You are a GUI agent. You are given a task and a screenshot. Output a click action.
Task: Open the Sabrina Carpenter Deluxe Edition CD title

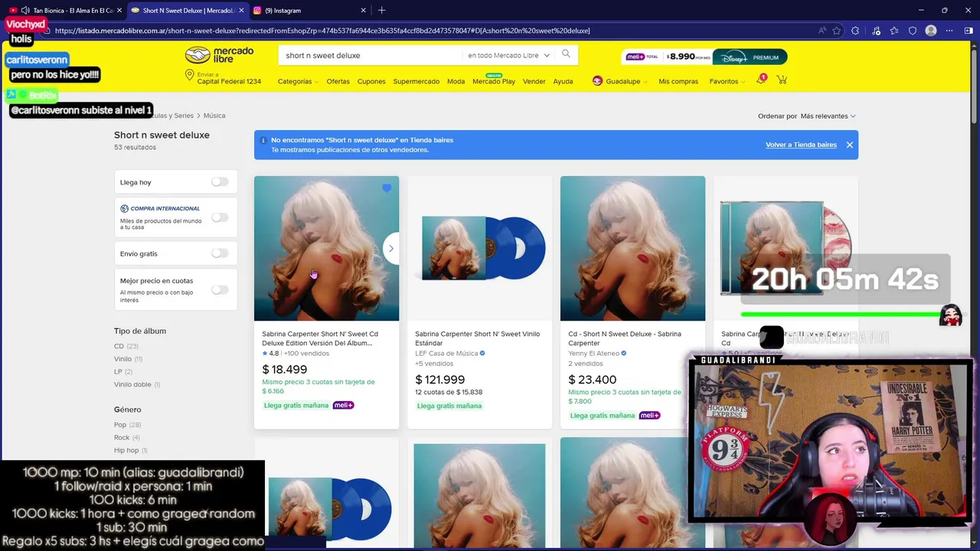[320, 338]
